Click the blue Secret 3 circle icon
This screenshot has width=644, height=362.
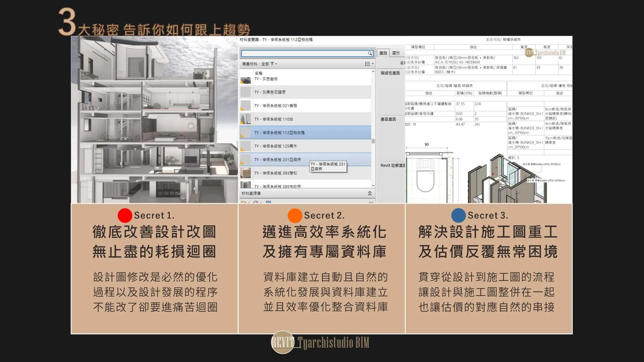pyautogui.click(x=458, y=216)
